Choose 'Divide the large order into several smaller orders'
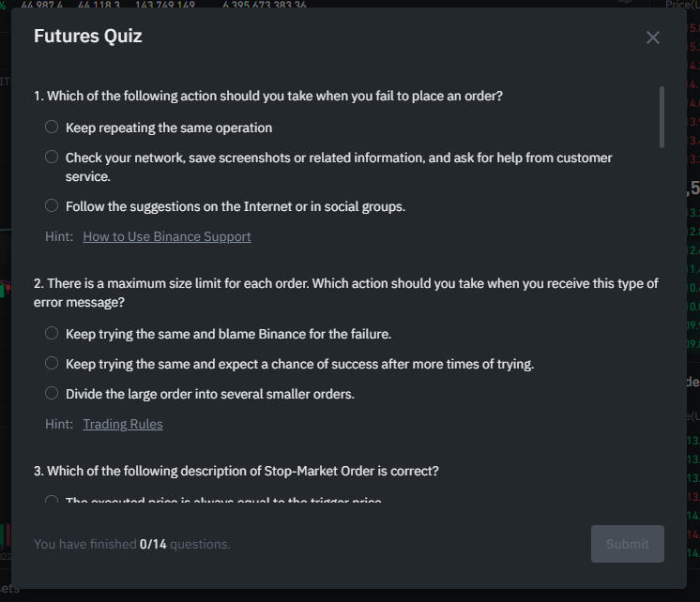Image resolution: width=700 pixels, height=602 pixels. point(52,394)
